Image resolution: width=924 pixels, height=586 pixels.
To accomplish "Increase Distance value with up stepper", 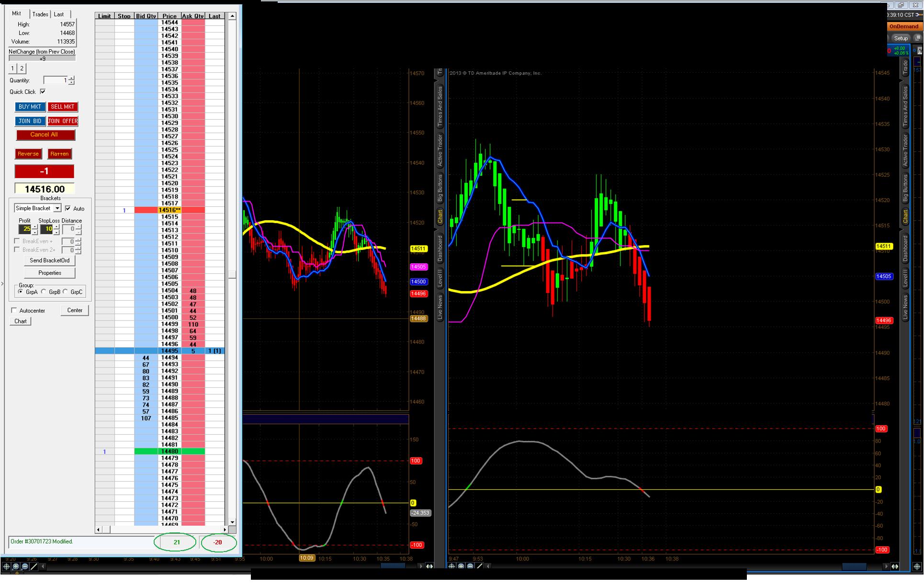I will pyautogui.click(x=79, y=227).
